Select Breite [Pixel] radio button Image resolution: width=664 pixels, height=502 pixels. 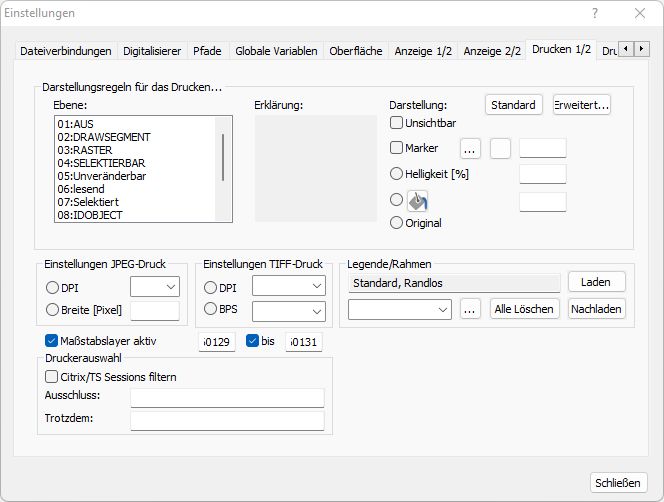[52, 310]
